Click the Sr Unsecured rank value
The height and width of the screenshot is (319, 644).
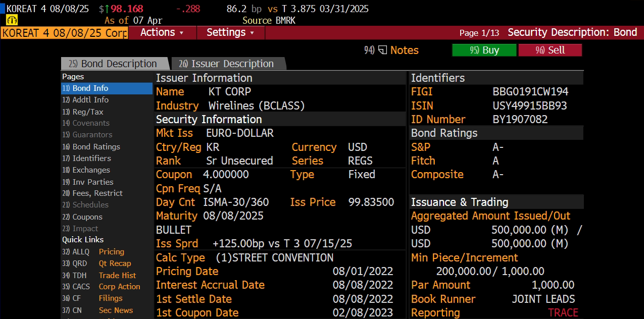pos(239,161)
